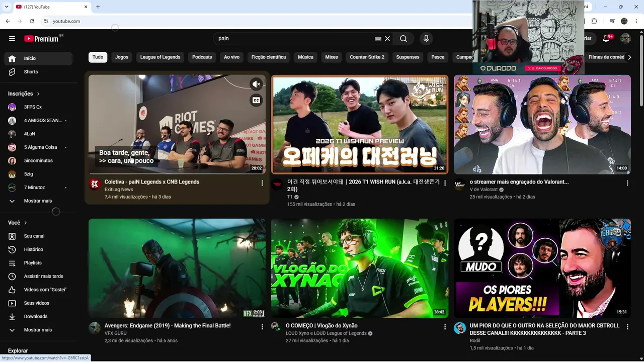The width and height of the screenshot is (644, 362).
Task: Open the hamburger guide menu
Action: [12, 39]
